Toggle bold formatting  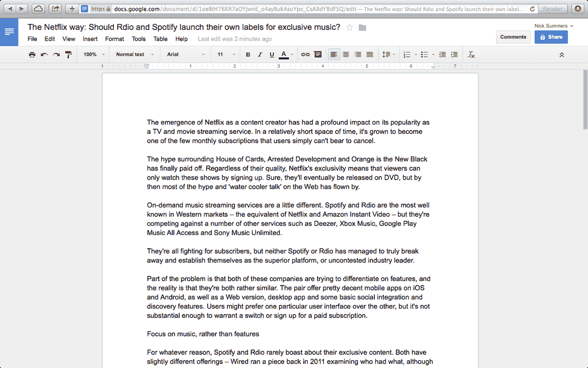click(247, 54)
